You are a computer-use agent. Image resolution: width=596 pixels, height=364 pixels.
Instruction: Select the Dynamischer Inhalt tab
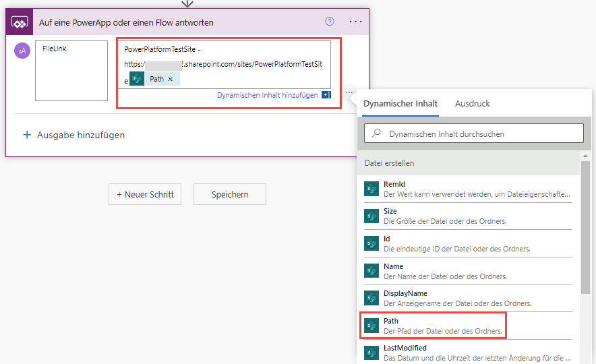[x=400, y=104]
